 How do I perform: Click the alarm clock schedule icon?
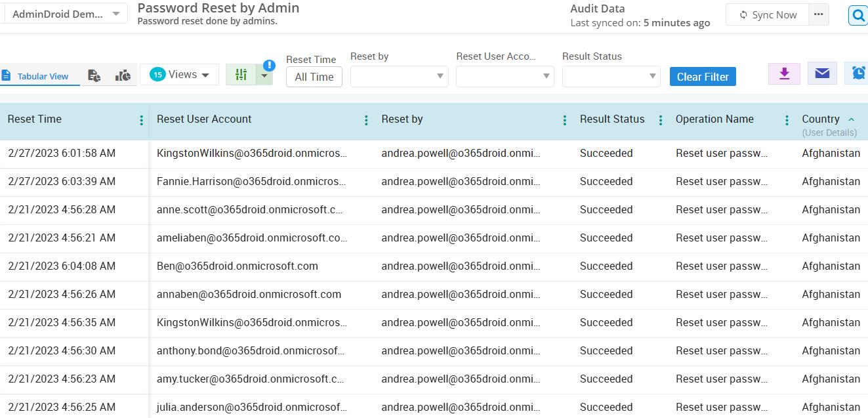(858, 73)
